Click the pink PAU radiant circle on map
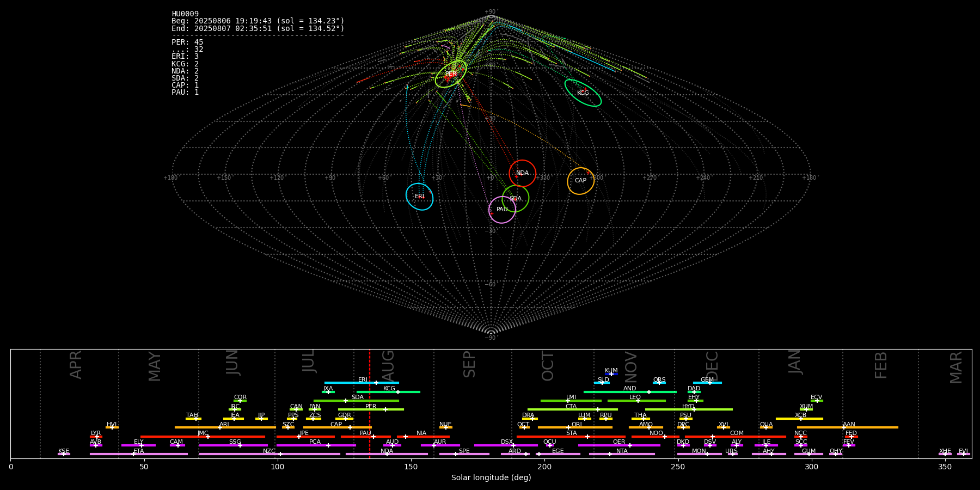Screen dimensions: 980x490 coord(502,210)
